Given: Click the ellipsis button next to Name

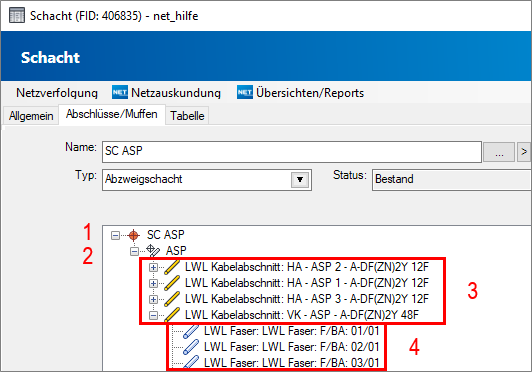Looking at the screenshot, I should [x=499, y=152].
